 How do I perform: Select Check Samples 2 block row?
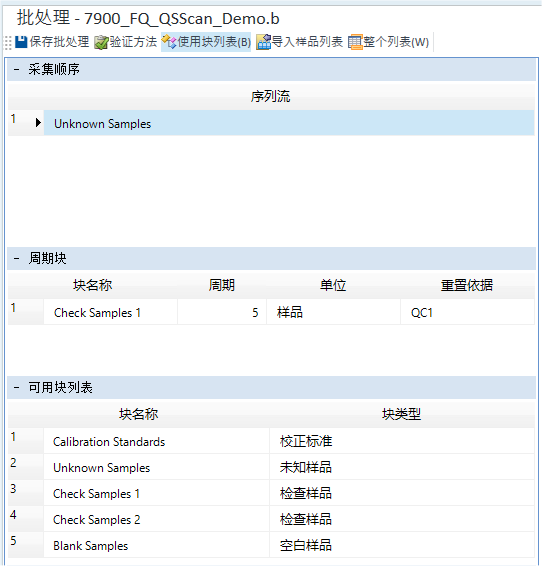tap(271, 519)
